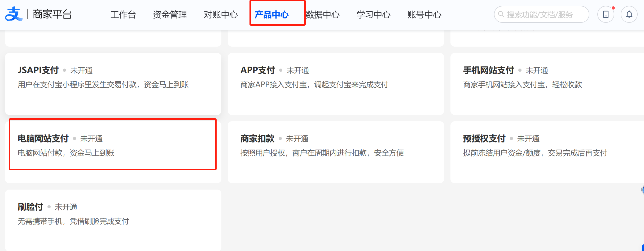Open 资金管理 menu
Screen dimensions: 644x251
pyautogui.click(x=170, y=15)
